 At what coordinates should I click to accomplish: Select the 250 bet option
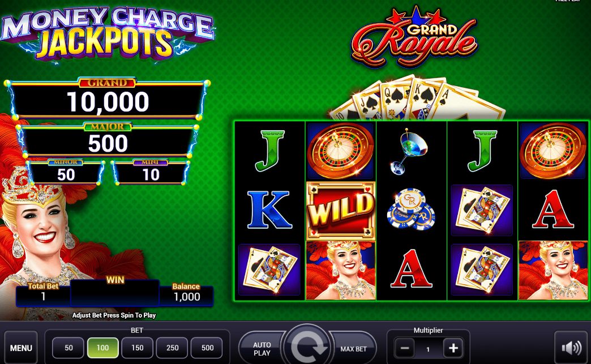172,348
